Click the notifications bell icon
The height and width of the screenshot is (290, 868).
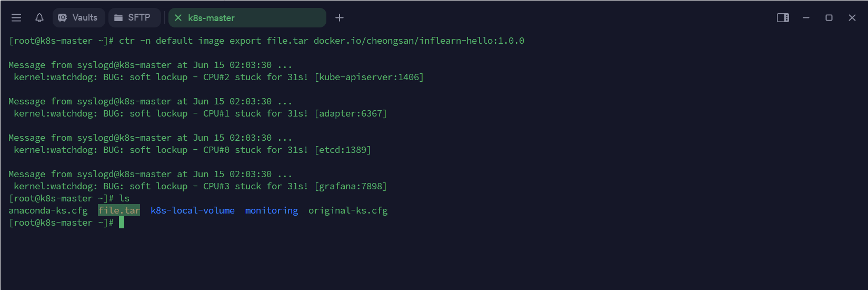tap(39, 18)
